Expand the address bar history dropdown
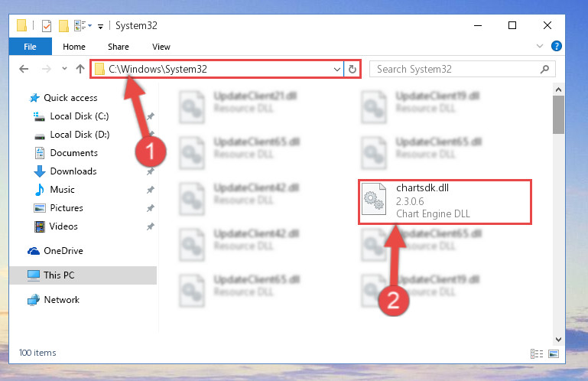 tap(337, 70)
